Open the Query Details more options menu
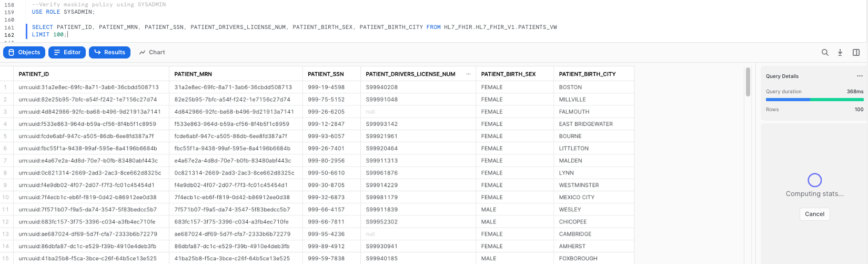 pyautogui.click(x=860, y=76)
